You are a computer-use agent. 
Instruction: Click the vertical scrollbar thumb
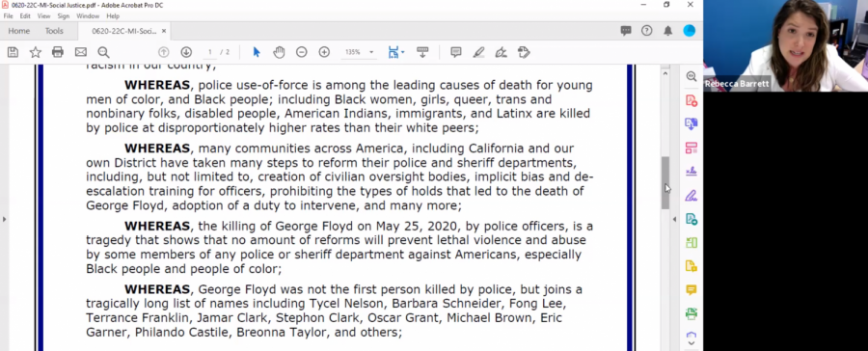pyautogui.click(x=665, y=182)
